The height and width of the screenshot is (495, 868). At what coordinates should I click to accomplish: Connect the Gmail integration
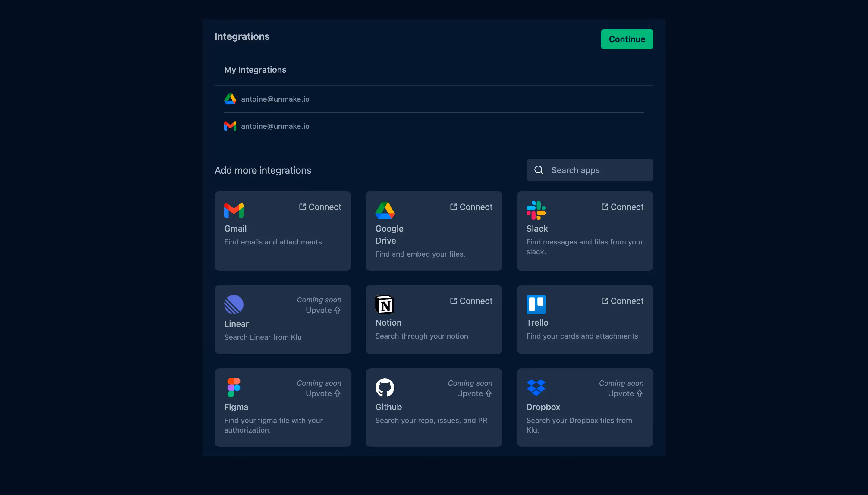[x=320, y=207]
